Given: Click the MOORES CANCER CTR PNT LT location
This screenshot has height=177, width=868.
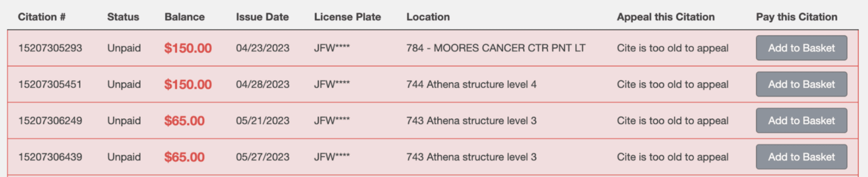Looking at the screenshot, I should 496,48.
